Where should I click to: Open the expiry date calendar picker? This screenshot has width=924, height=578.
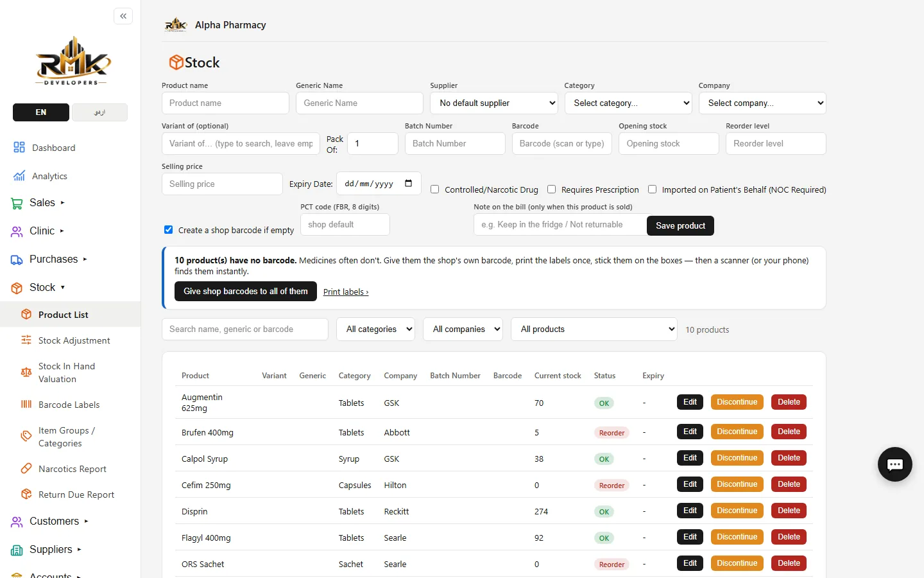tap(409, 184)
